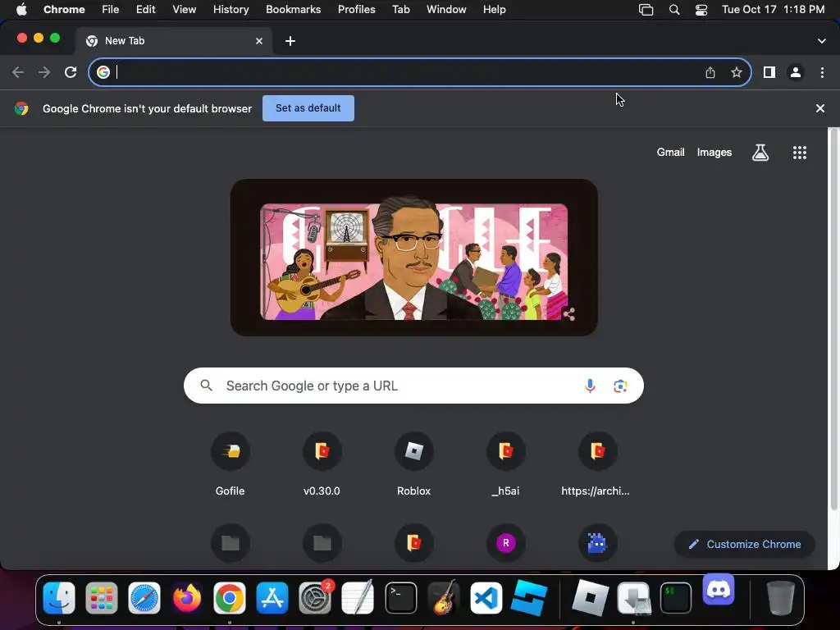Screen dimensions: 840x630
Task: Open the side panel icon
Action: 769,72
